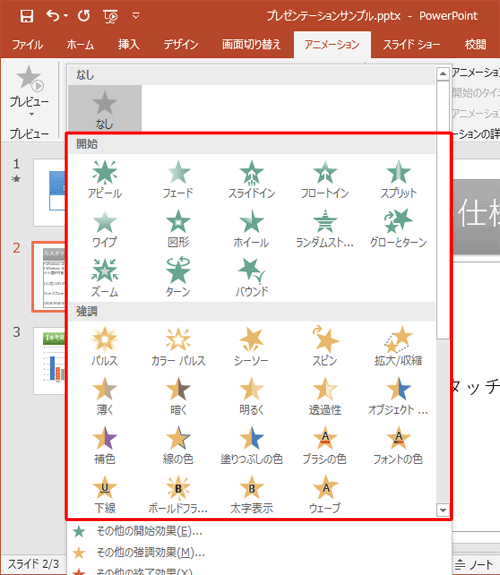Select the ホイール entrance effect
500x575 pixels.
coord(251,229)
